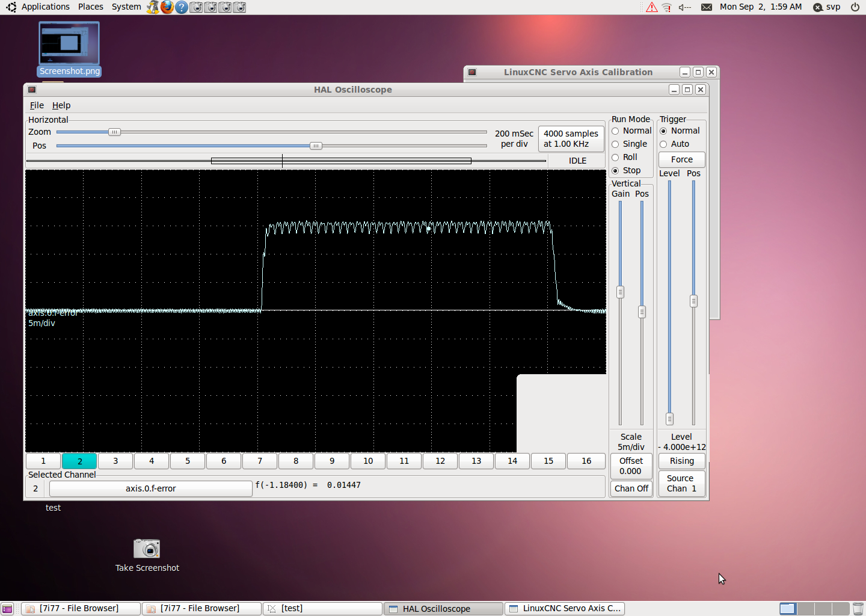Toggle channel 7 button
Viewport: 866px width, 616px height.
260,461
